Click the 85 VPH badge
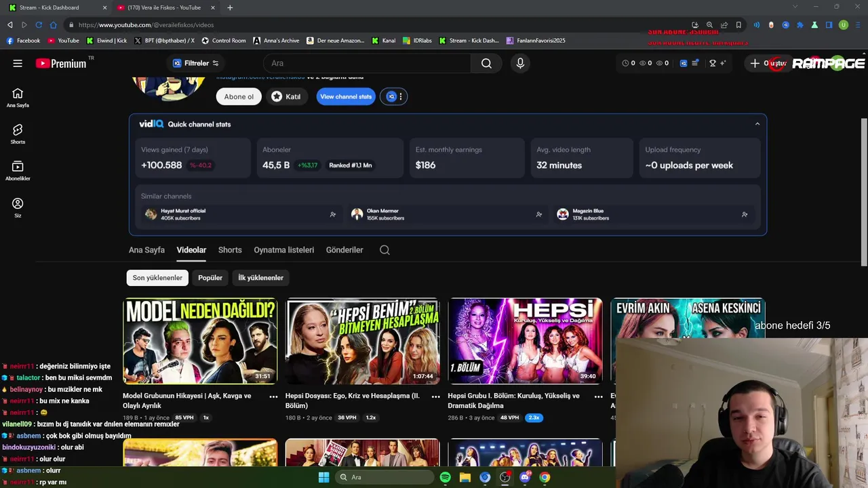This screenshot has height=488, width=868. point(184,418)
